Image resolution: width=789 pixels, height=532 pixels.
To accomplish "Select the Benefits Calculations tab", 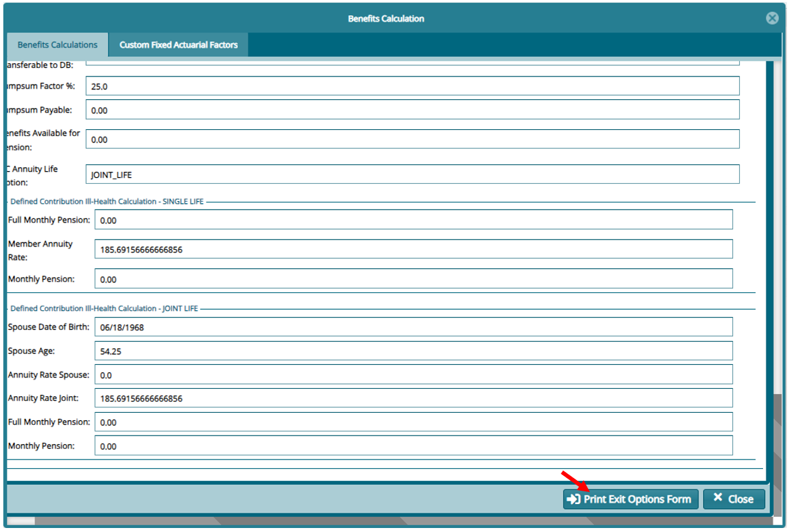I will (57, 45).
